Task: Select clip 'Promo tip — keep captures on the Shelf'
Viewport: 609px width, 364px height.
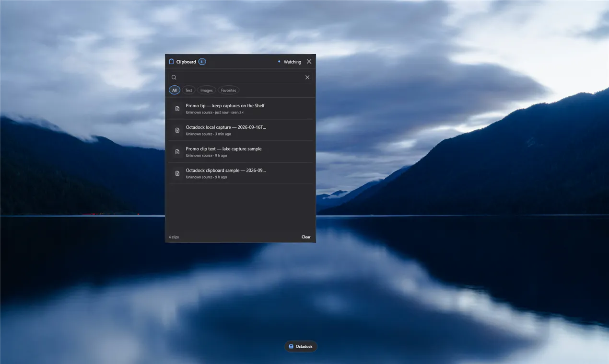Action: [241, 109]
